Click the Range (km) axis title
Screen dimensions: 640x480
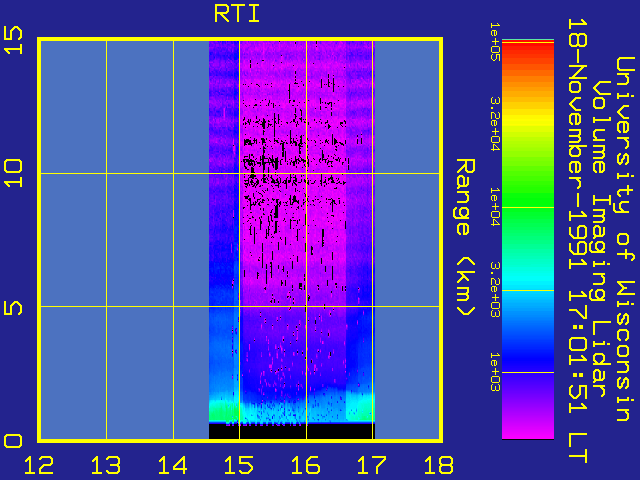[465, 238]
